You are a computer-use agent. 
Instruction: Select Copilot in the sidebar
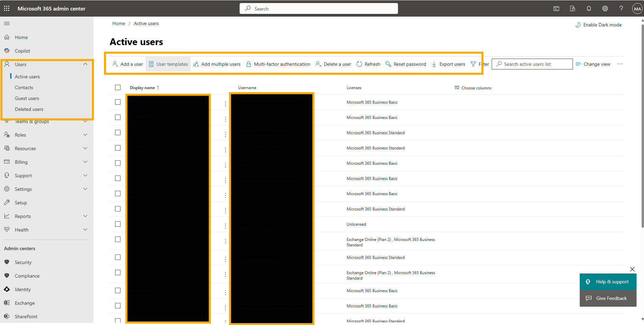(x=22, y=50)
